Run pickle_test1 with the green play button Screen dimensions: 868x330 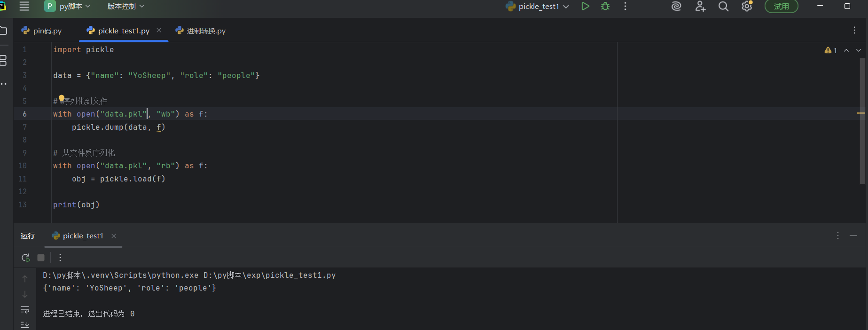point(585,7)
